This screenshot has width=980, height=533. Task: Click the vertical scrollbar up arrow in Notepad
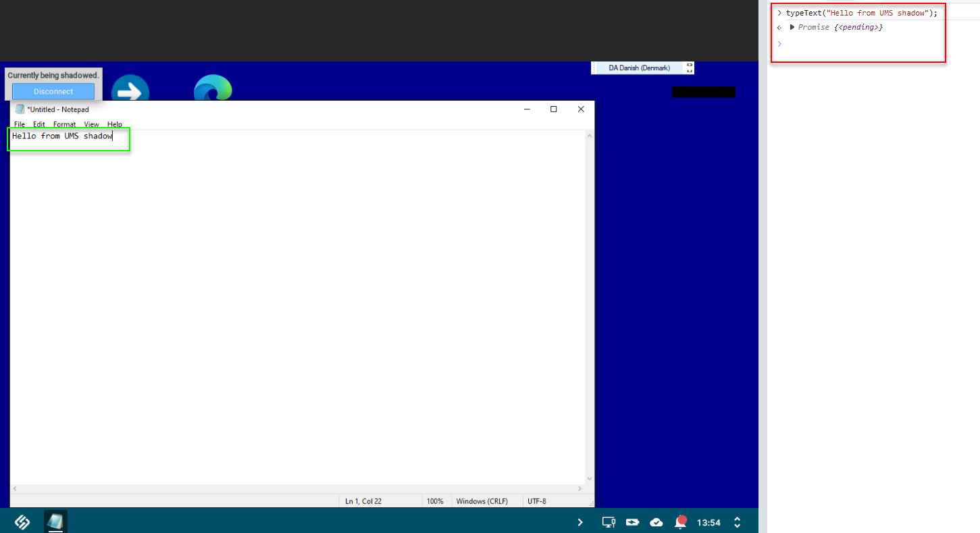coord(589,136)
